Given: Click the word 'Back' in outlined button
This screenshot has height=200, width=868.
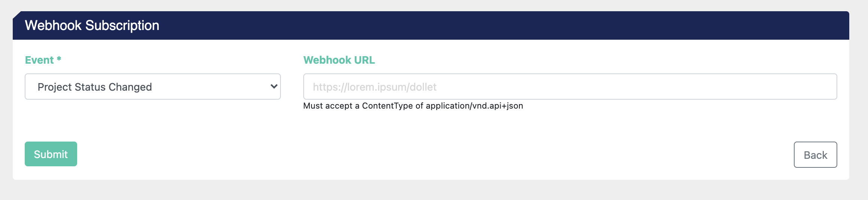Looking at the screenshot, I should 815,155.
